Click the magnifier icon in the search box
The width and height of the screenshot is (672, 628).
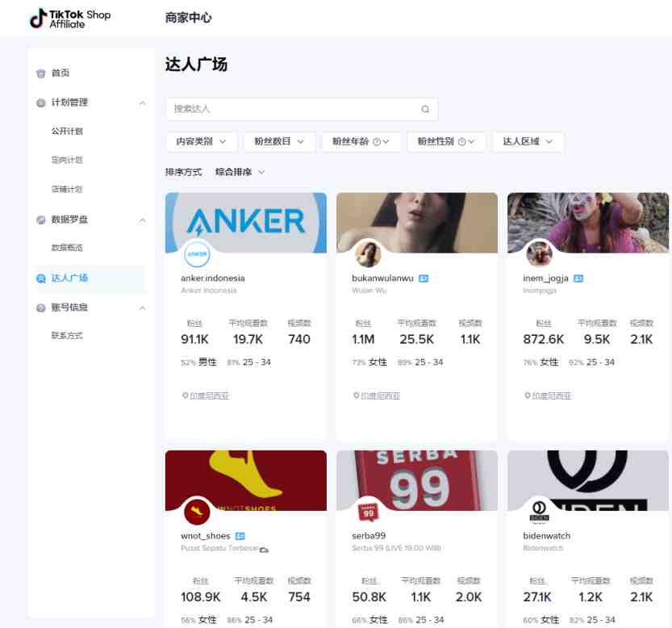point(425,109)
